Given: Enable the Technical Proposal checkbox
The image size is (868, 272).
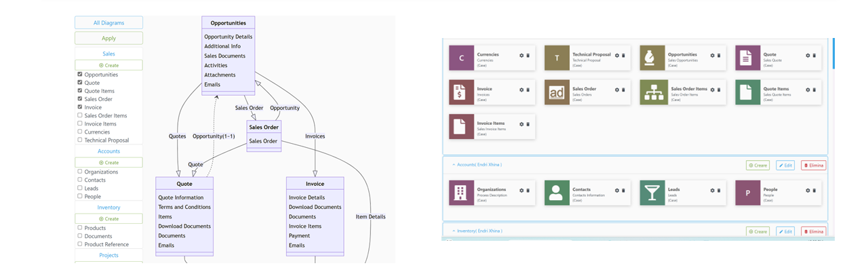Looking at the screenshot, I should (80, 140).
